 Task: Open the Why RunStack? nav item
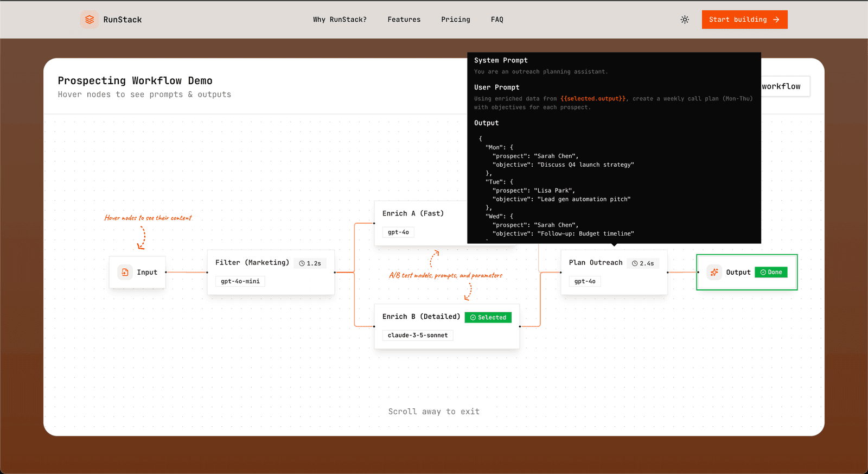coord(340,20)
